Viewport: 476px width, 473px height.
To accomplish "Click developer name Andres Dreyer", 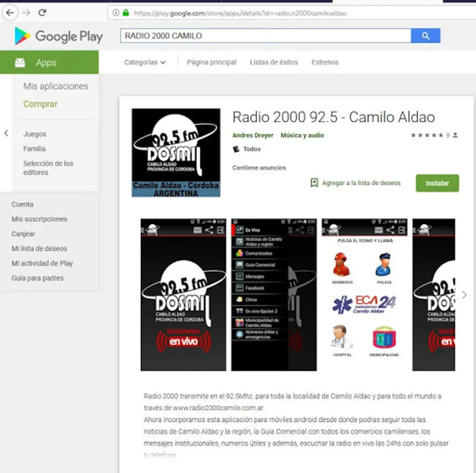I will click(253, 135).
